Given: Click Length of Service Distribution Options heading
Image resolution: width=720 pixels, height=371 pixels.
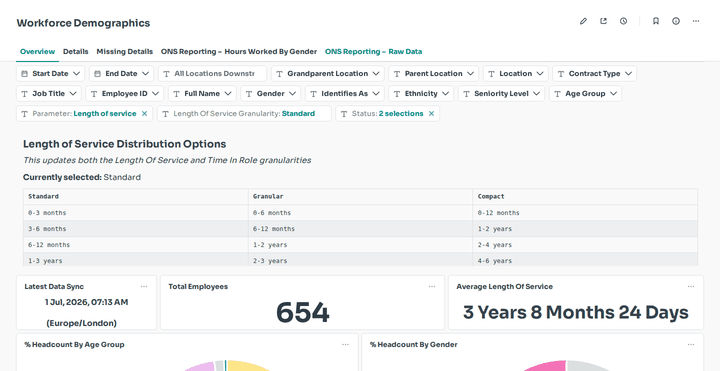Looking at the screenshot, I should pyautogui.click(x=124, y=144).
